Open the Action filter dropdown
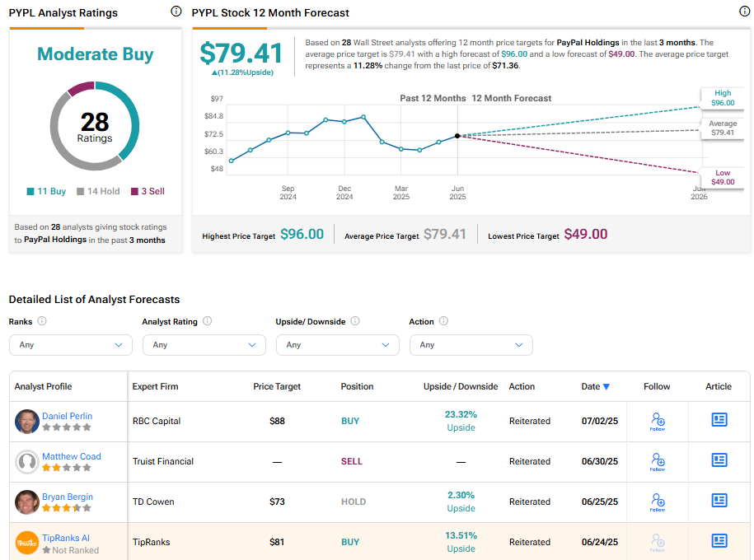The height and width of the screenshot is (560, 754). click(x=471, y=345)
